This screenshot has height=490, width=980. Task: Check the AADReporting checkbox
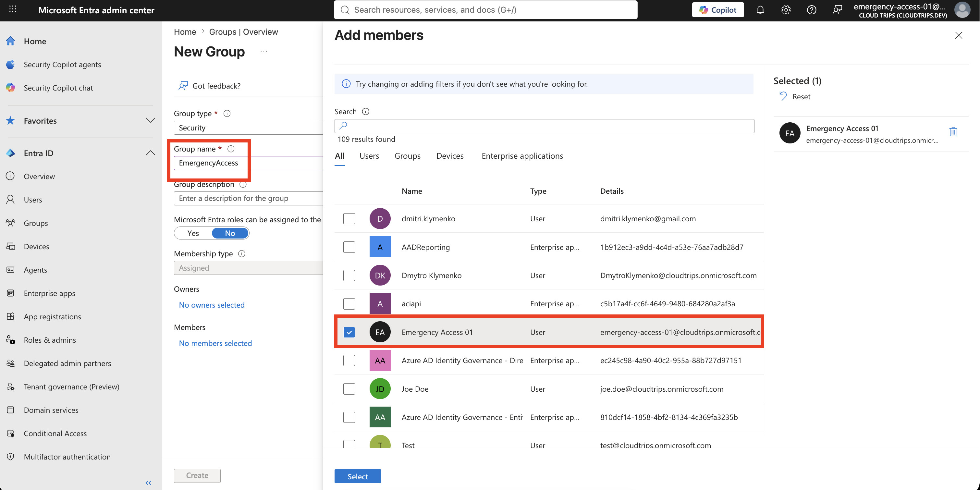[x=349, y=247]
